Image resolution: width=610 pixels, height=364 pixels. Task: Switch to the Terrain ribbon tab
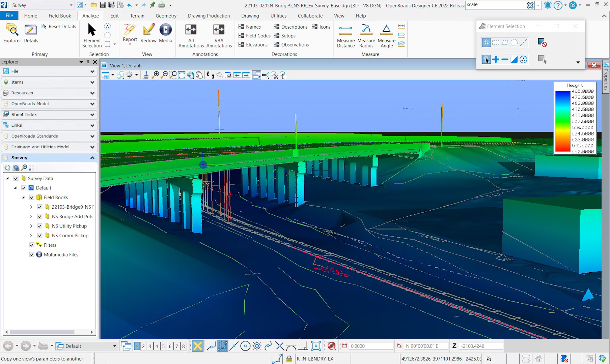(x=137, y=16)
